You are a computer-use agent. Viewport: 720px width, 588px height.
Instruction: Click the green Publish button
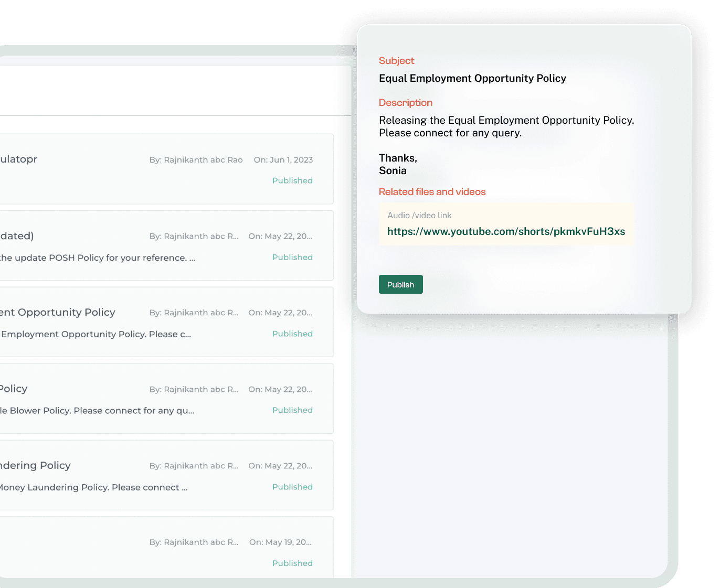[x=400, y=284]
